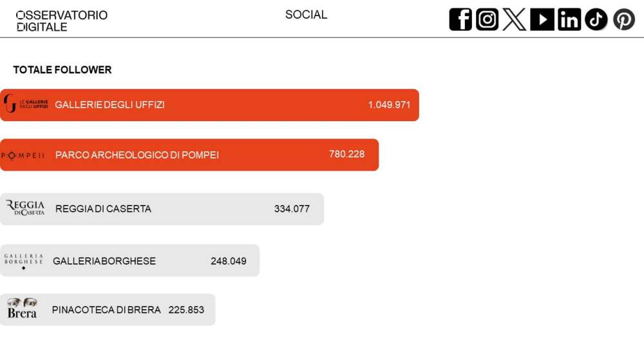Click the Pinterest icon

click(x=624, y=19)
